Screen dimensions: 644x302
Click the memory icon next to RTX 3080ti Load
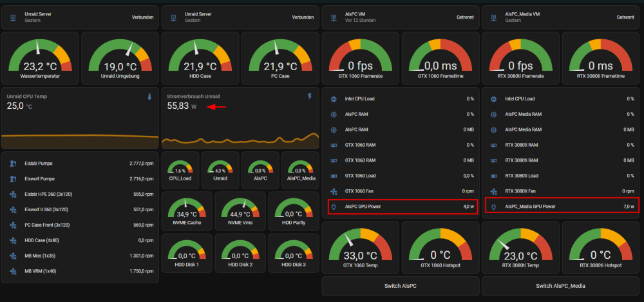click(493, 176)
